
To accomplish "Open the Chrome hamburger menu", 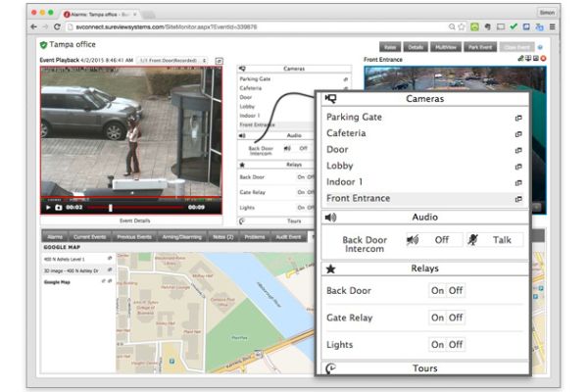I will click(552, 26).
